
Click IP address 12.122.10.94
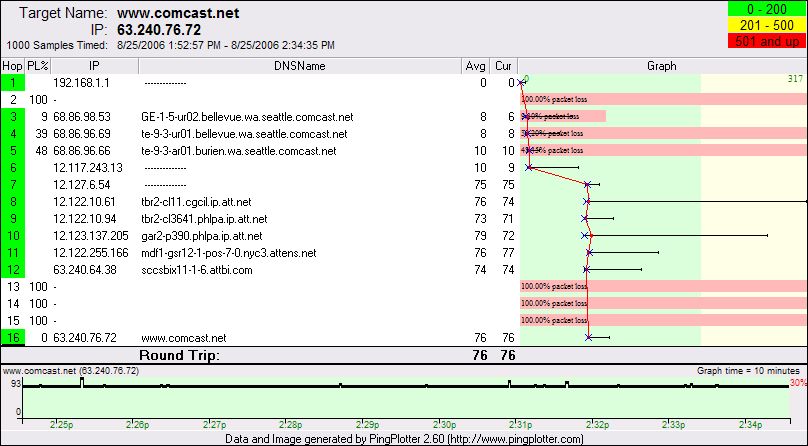point(85,219)
